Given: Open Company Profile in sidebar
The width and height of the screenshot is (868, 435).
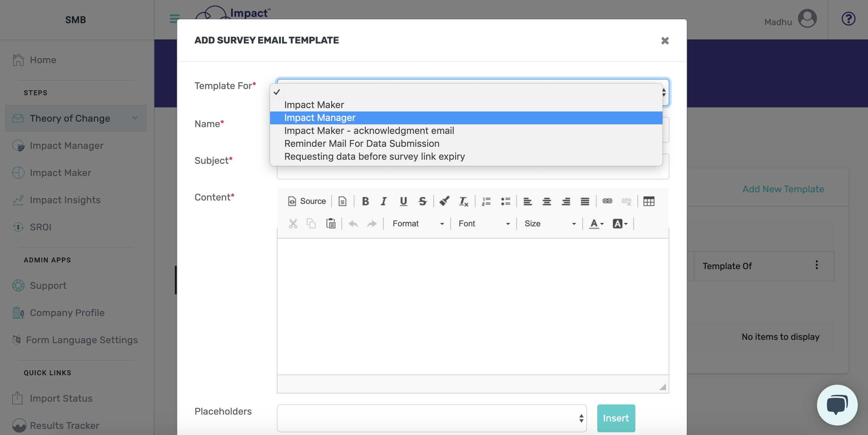Looking at the screenshot, I should pos(58,313).
